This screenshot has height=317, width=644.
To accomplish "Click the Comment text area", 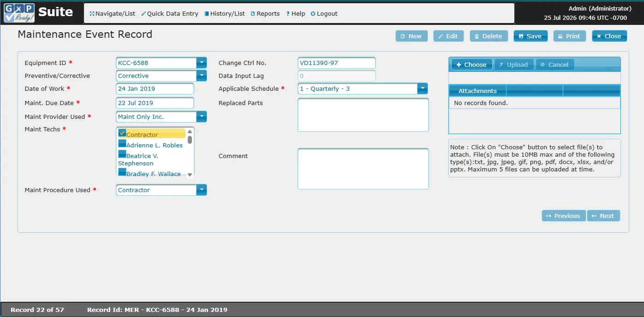I will [363, 169].
